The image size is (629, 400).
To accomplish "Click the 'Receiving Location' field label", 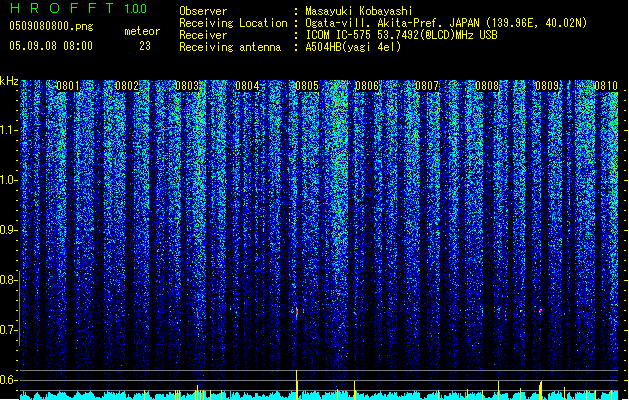I will 233,23.
